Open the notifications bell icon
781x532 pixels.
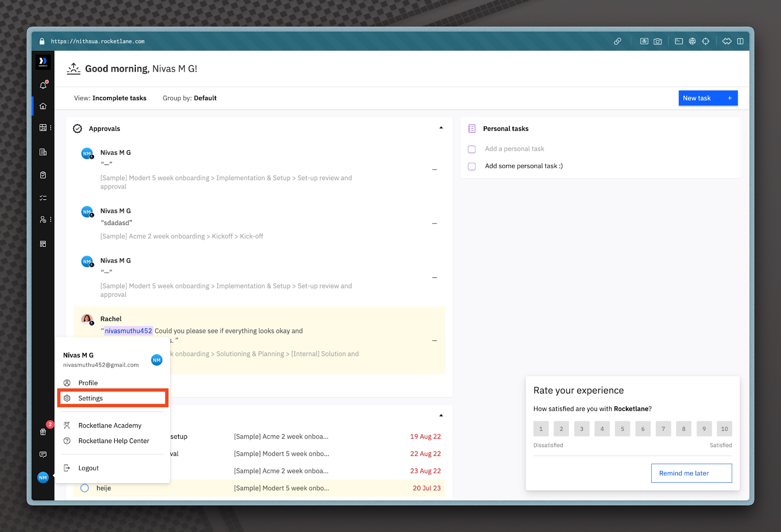(x=43, y=85)
